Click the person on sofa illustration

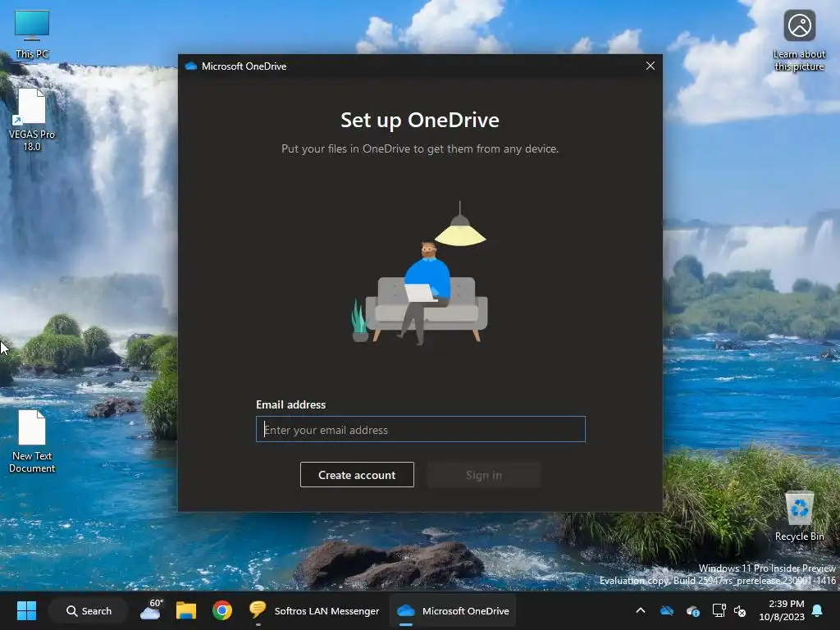point(420,273)
